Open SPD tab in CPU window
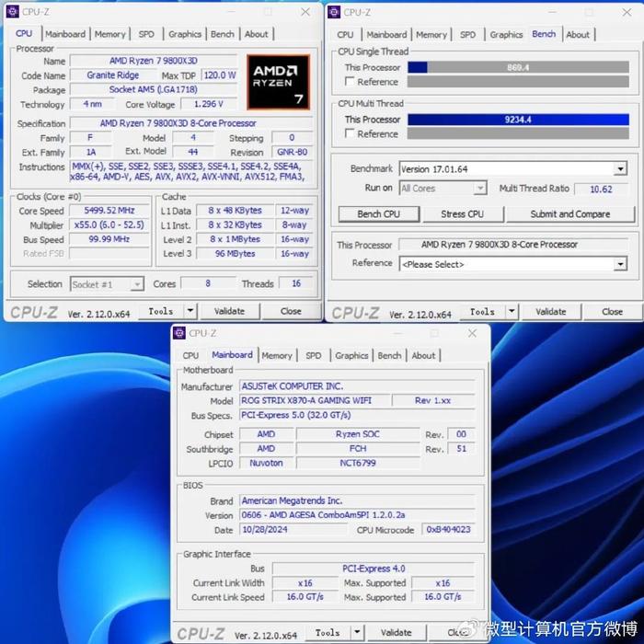Image resolution: width=644 pixels, height=644 pixels. click(146, 34)
